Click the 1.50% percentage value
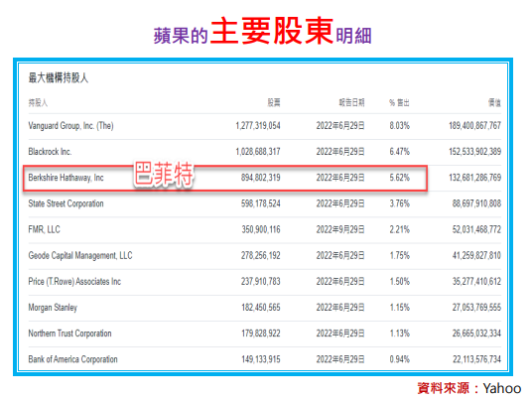Screen dimensions: 532x400 399,282
